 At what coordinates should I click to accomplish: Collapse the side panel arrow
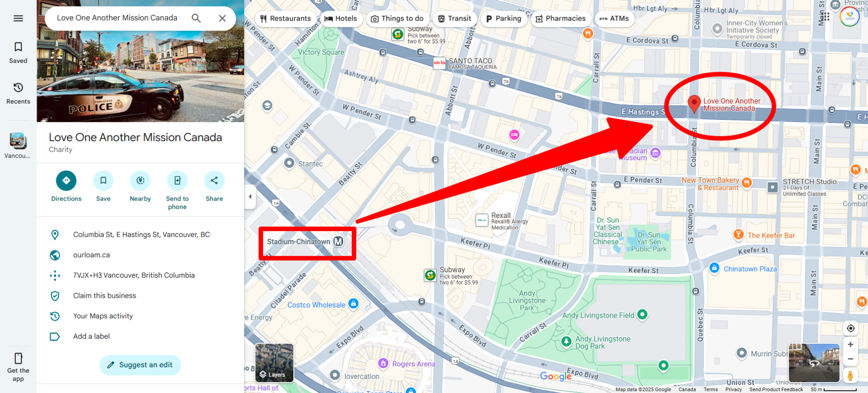coord(250,196)
